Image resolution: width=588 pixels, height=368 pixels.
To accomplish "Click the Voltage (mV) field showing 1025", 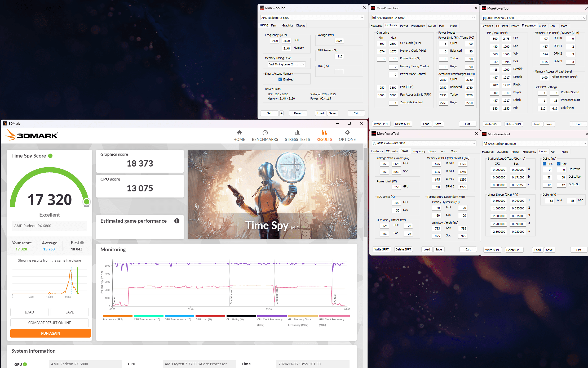I will pyautogui.click(x=339, y=41).
